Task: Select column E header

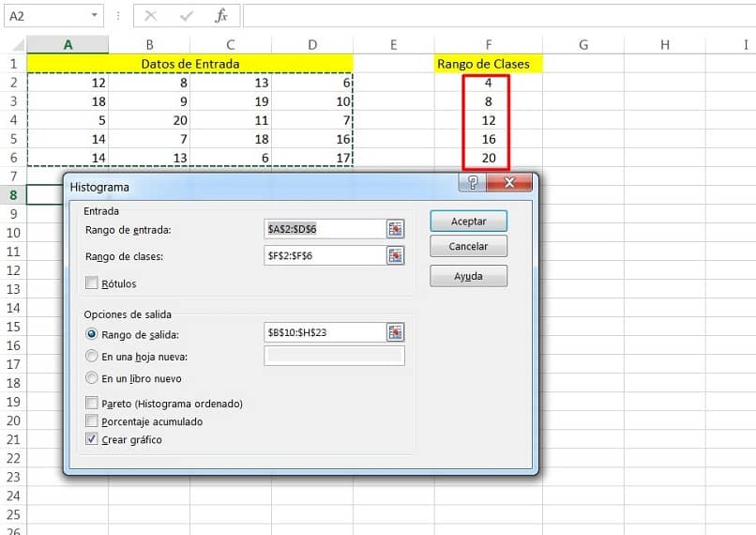Action: (x=394, y=45)
